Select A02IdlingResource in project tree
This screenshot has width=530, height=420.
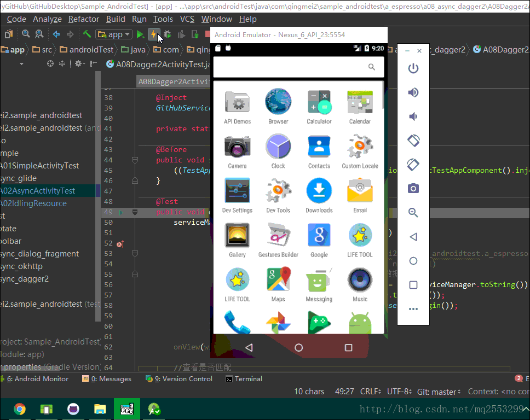coord(33,203)
